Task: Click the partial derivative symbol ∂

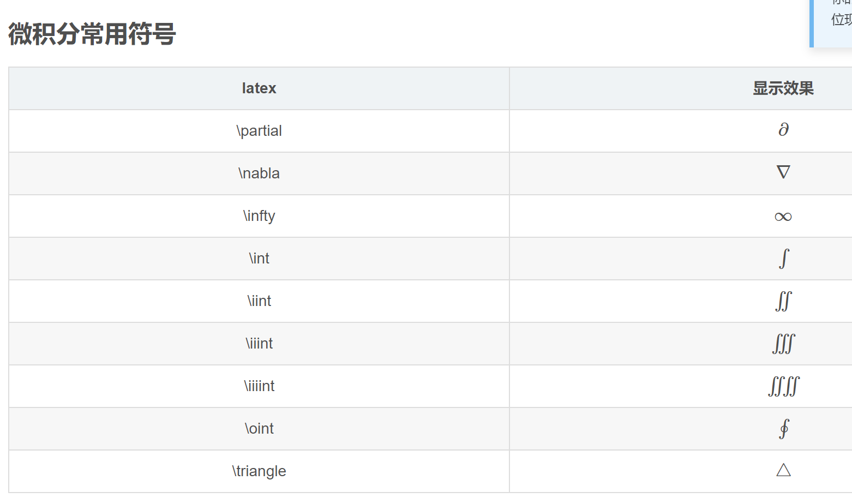Action: 783,130
